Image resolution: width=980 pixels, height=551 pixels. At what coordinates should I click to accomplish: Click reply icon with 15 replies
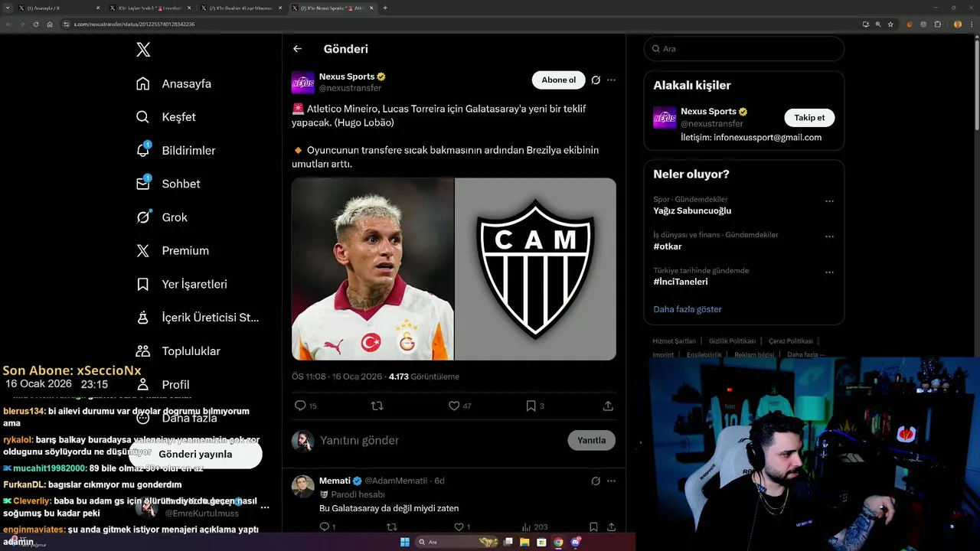click(x=305, y=406)
